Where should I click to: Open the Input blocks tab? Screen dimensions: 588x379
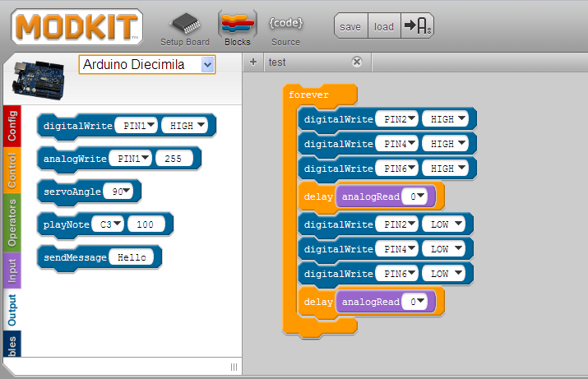pyautogui.click(x=12, y=270)
